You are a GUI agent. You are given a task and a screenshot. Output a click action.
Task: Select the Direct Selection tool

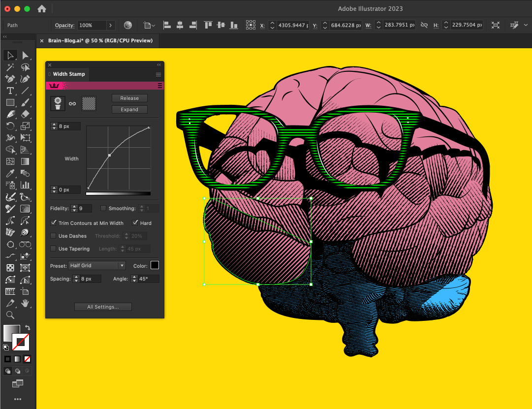point(25,55)
